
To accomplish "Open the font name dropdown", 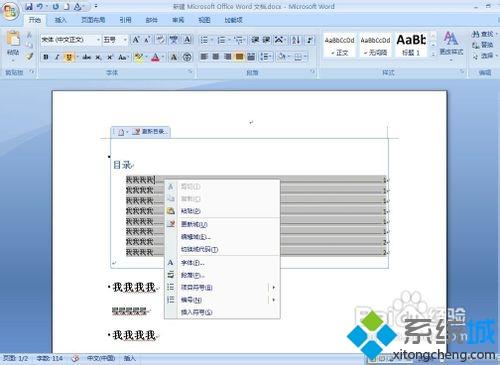I will coord(98,40).
